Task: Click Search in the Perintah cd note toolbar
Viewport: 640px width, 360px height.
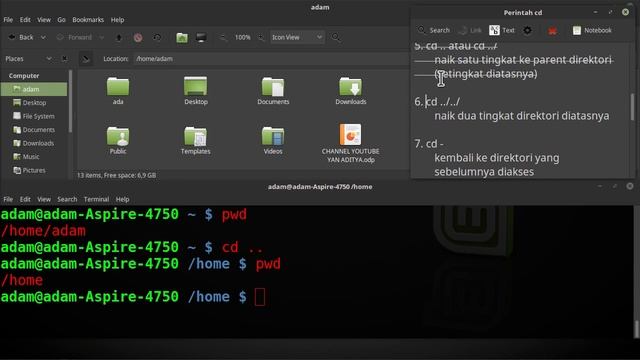Action: tap(433, 30)
